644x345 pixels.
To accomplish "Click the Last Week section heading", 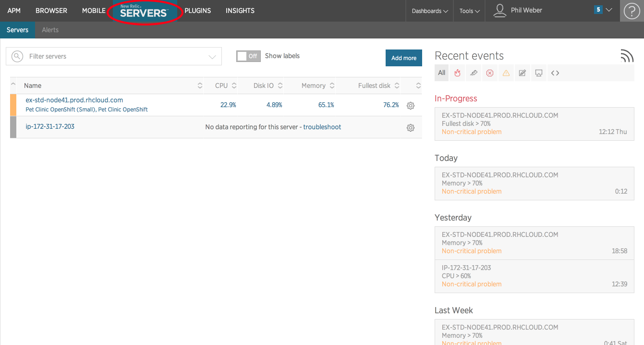I will coord(454,310).
